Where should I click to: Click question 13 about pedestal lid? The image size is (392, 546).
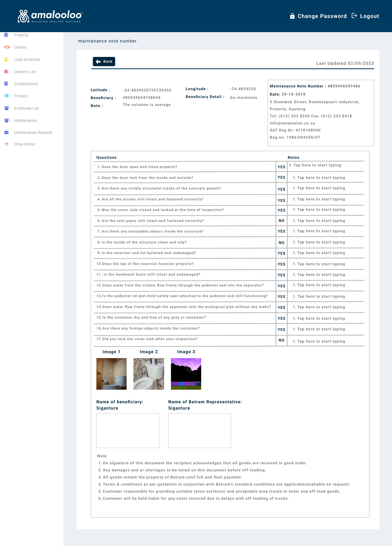coord(182,296)
